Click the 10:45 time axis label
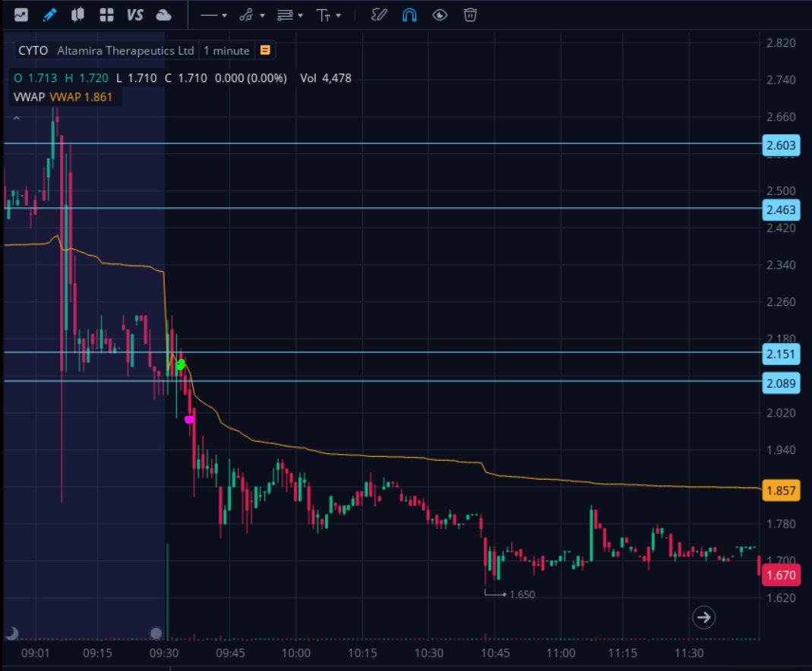The image size is (812, 671). [x=495, y=654]
